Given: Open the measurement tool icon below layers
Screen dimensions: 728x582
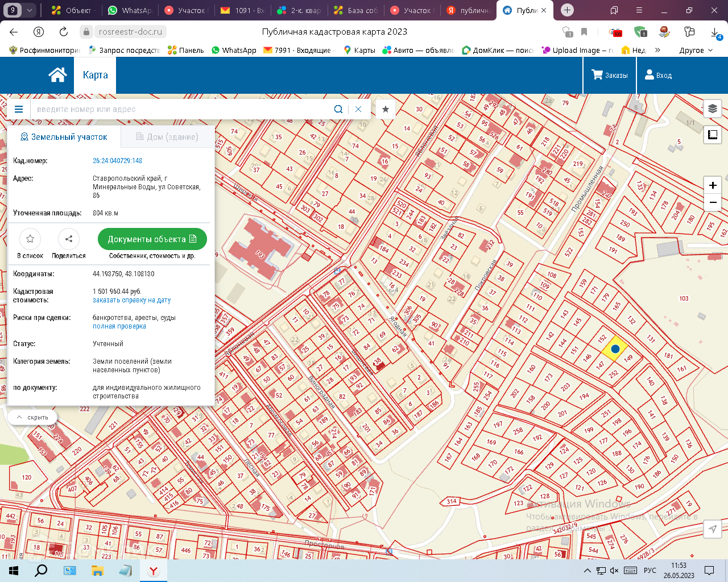Looking at the screenshot, I should point(712,135).
